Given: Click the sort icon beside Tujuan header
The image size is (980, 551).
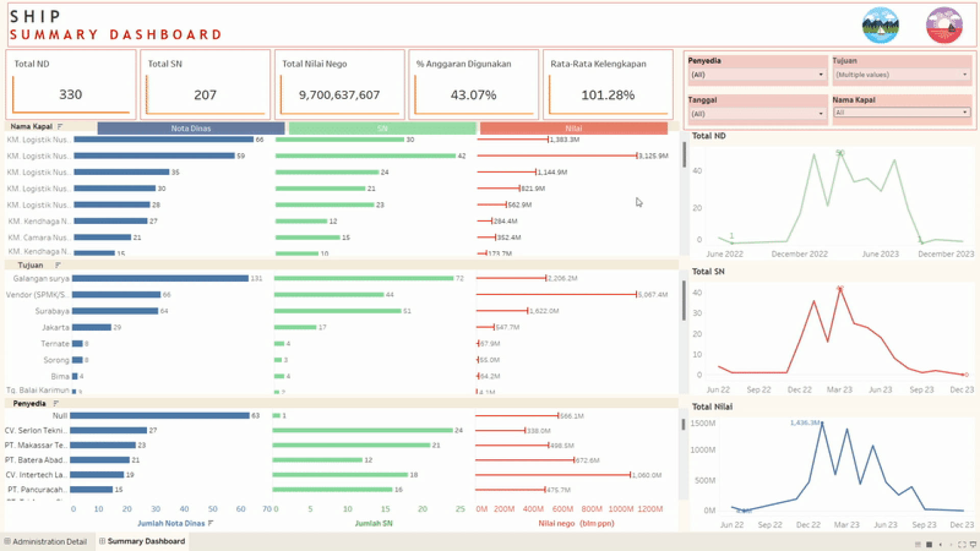Looking at the screenshot, I should point(58,265).
